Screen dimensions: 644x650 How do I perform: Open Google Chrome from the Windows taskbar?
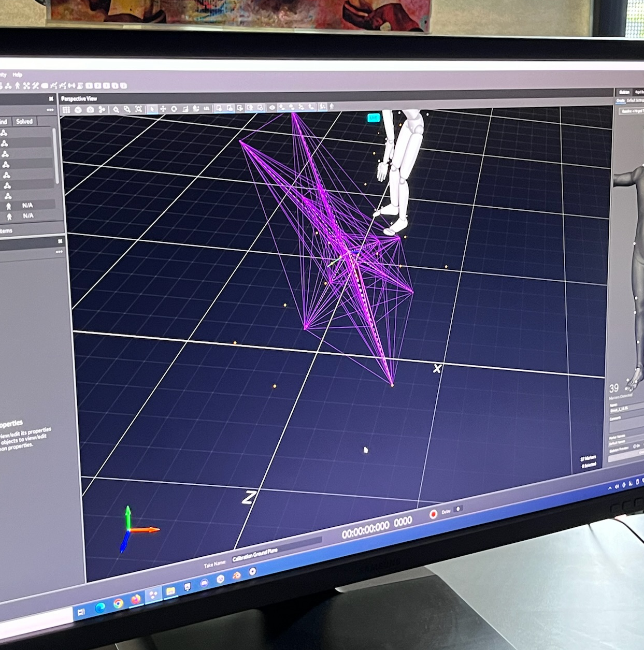[x=119, y=604]
